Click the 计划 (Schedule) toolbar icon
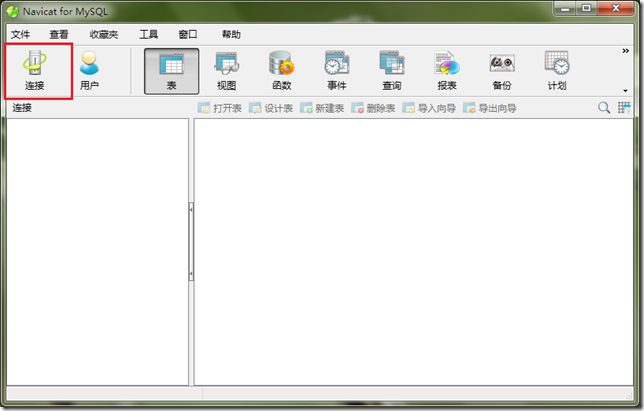The width and height of the screenshot is (644, 411). [556, 70]
